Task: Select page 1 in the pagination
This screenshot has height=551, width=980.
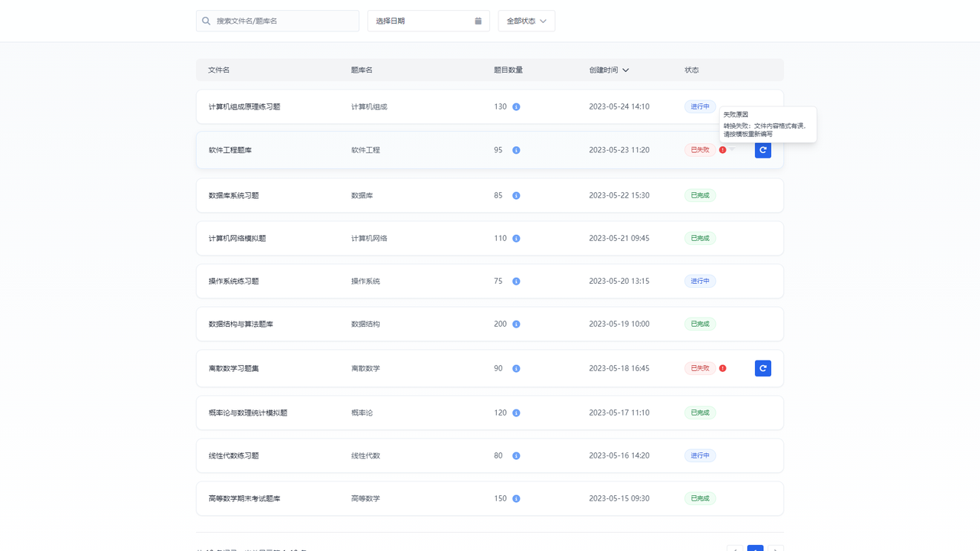Action: pyautogui.click(x=755, y=549)
